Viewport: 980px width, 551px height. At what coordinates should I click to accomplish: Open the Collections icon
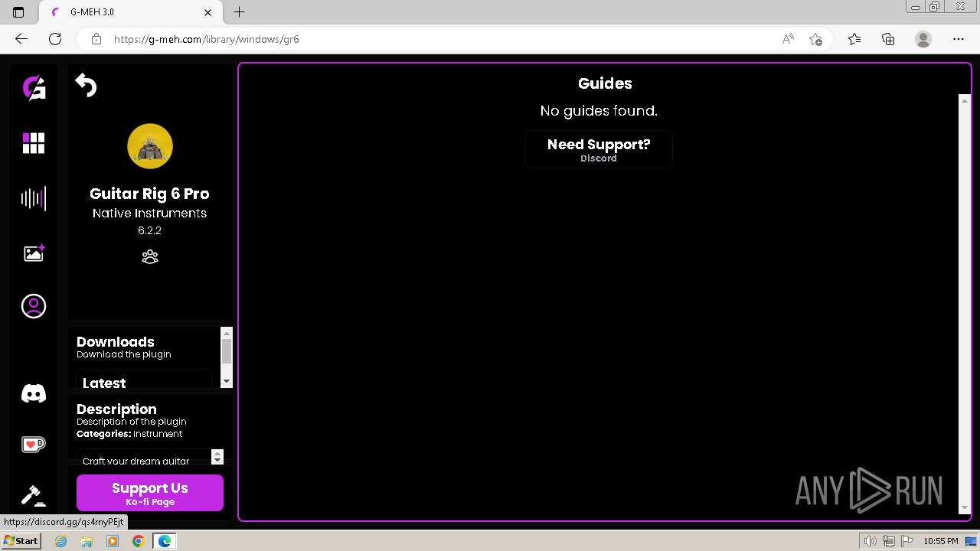(x=888, y=39)
